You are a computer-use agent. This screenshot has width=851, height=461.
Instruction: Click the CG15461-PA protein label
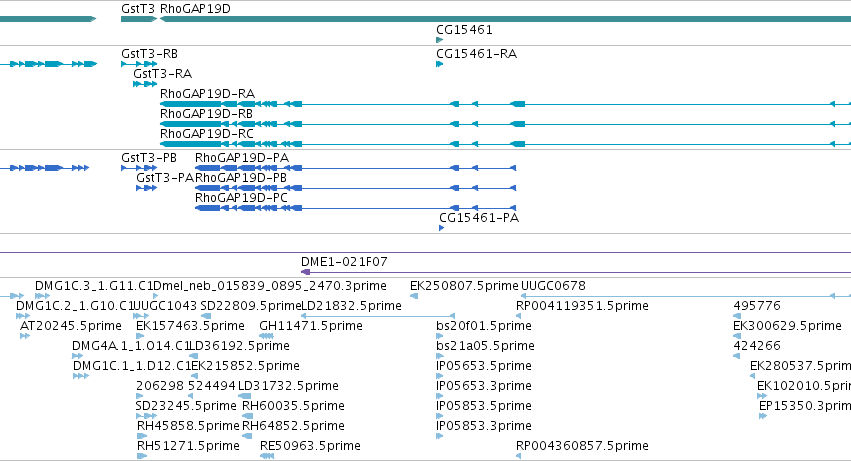pyautogui.click(x=479, y=218)
